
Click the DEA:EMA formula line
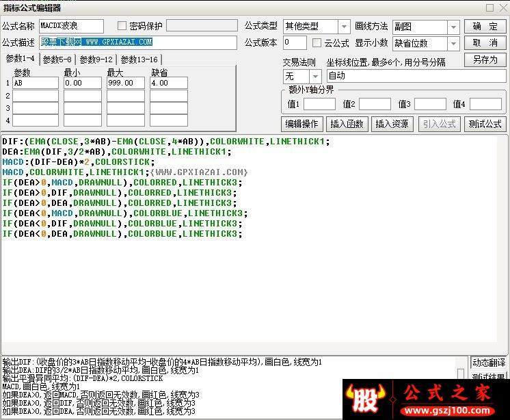click(117, 152)
